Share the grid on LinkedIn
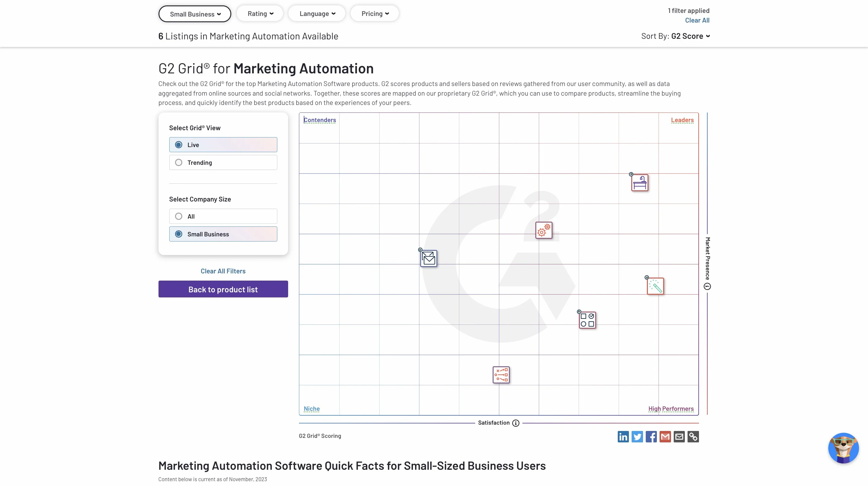The width and height of the screenshot is (868, 486). [623, 437]
